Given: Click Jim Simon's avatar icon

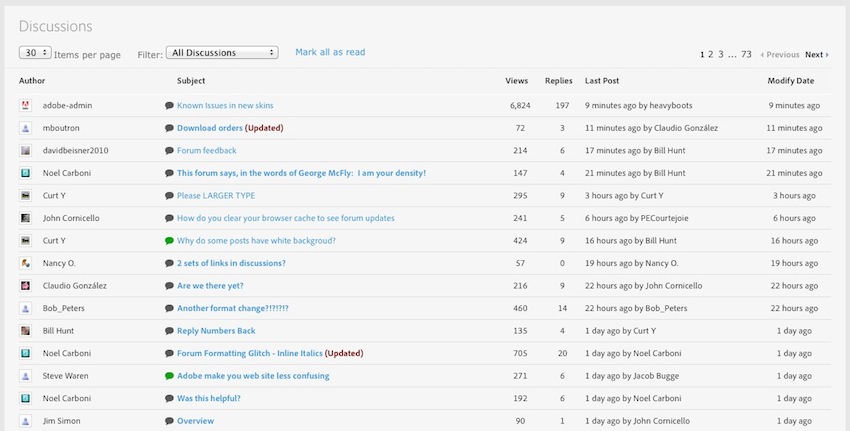Looking at the screenshot, I should pos(25,421).
